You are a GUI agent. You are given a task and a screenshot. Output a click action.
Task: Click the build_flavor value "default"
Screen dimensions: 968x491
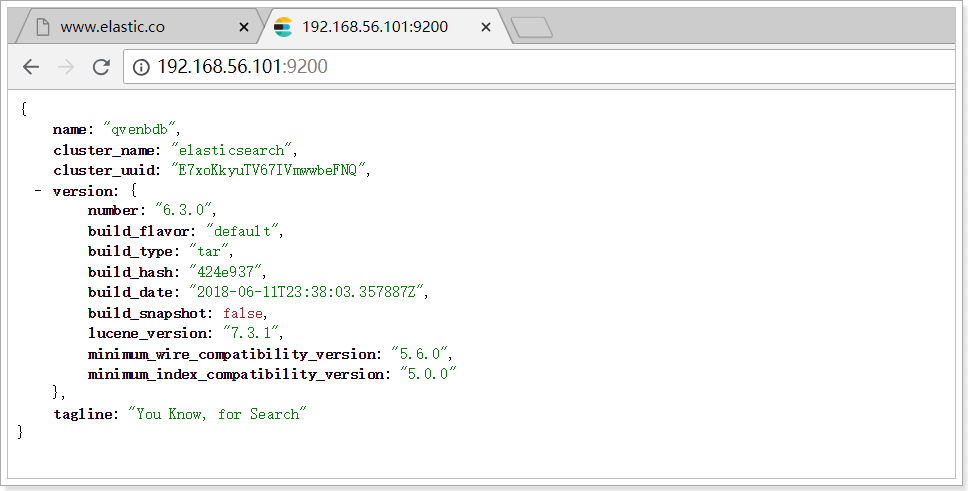242,231
